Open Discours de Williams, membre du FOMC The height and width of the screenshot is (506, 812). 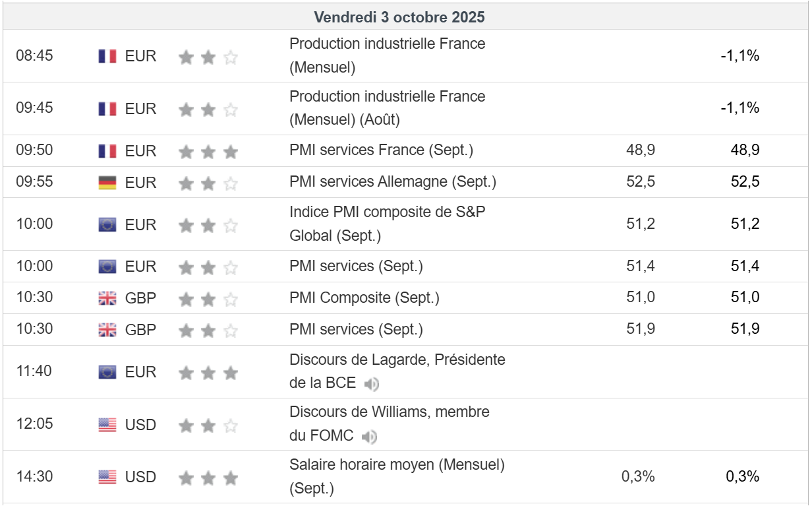389,412
